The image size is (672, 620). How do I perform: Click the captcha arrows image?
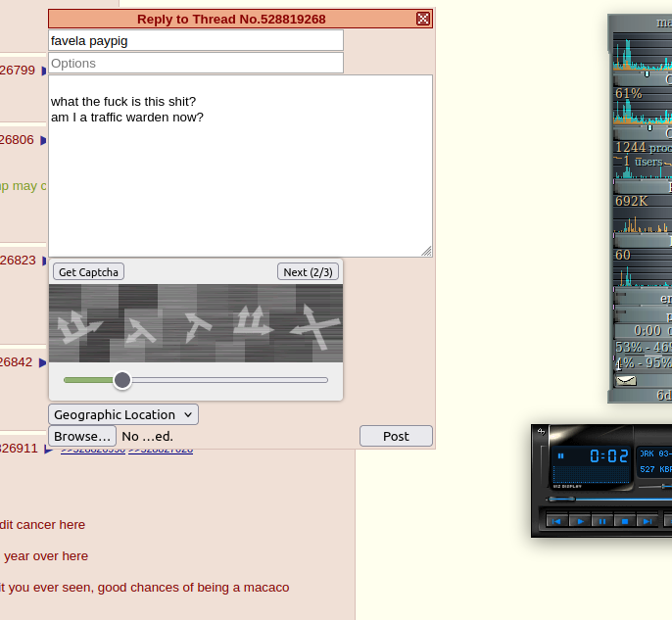196,323
